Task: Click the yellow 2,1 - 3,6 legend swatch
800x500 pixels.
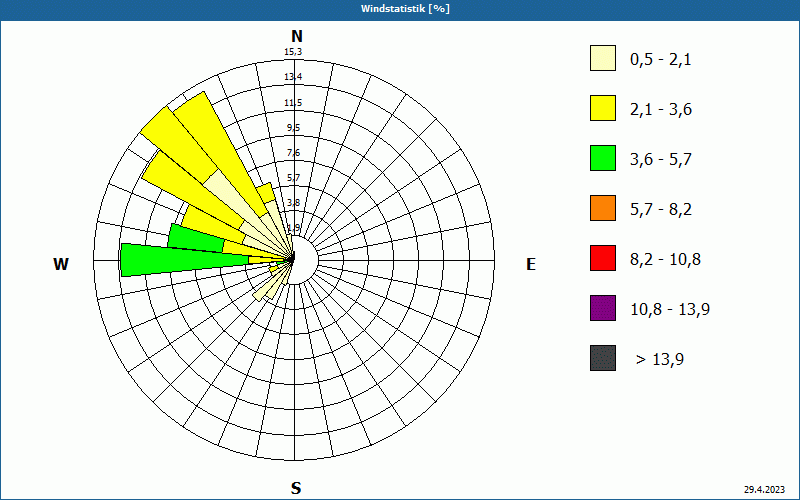Action: coord(603,108)
